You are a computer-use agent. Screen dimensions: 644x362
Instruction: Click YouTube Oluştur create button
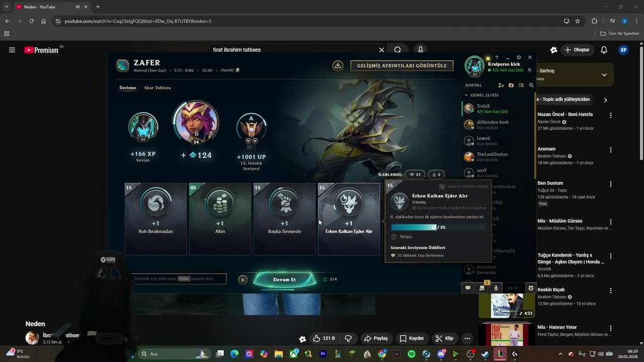coord(577,50)
